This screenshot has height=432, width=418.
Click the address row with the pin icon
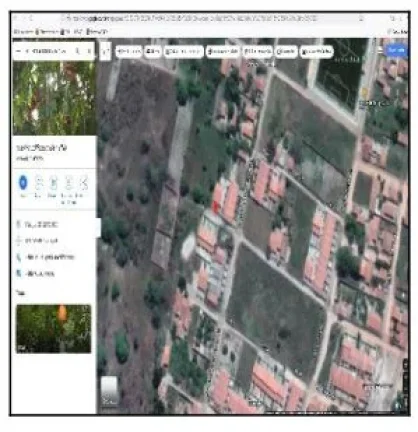pos(53,225)
